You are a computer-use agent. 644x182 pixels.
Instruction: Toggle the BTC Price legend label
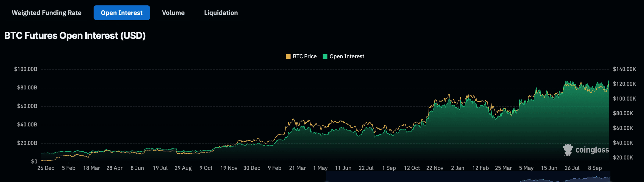[x=304, y=56]
